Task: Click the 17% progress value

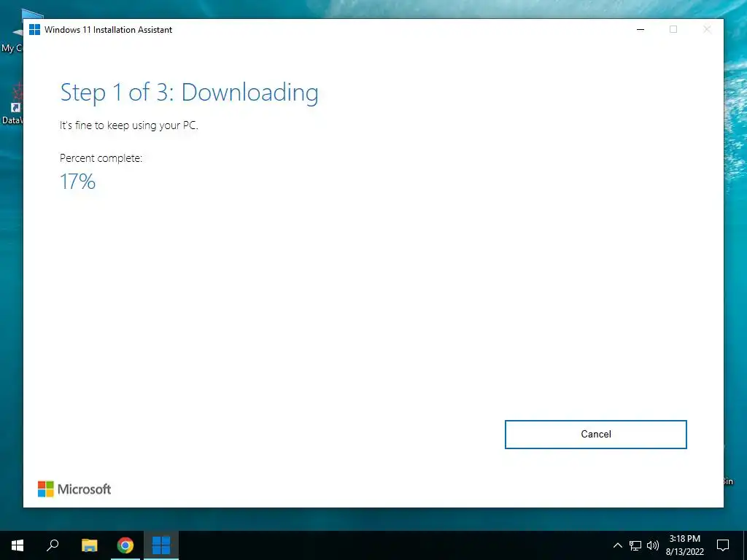Action: (77, 182)
